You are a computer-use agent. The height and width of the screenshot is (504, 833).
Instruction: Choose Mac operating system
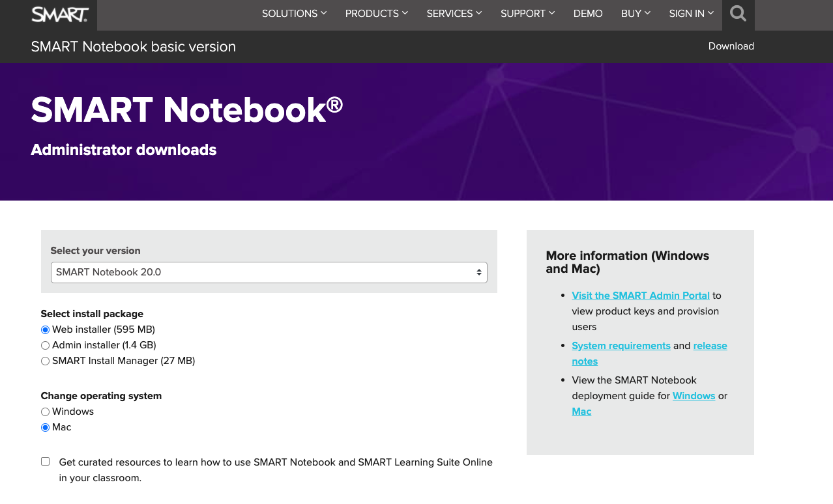(x=45, y=427)
